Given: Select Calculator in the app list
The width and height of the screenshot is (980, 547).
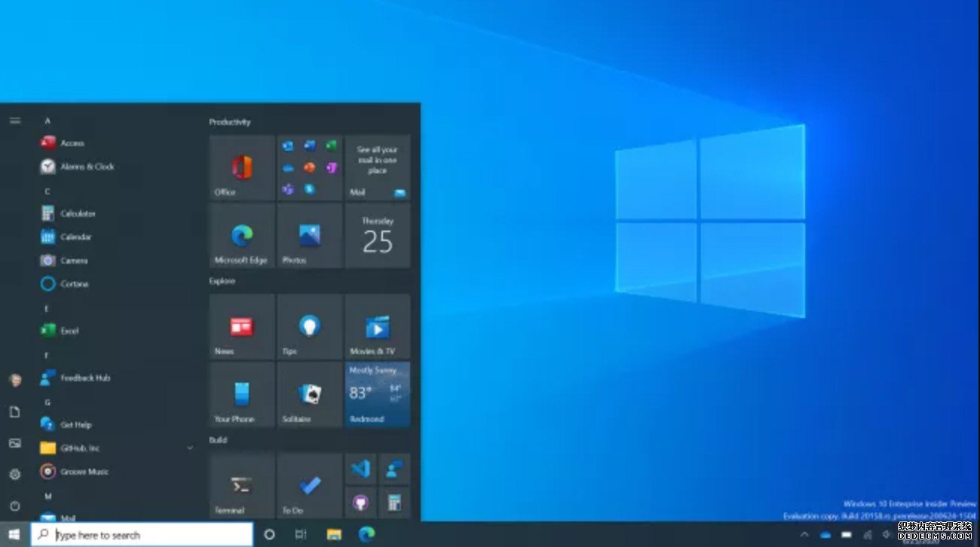Looking at the screenshot, I should 78,213.
